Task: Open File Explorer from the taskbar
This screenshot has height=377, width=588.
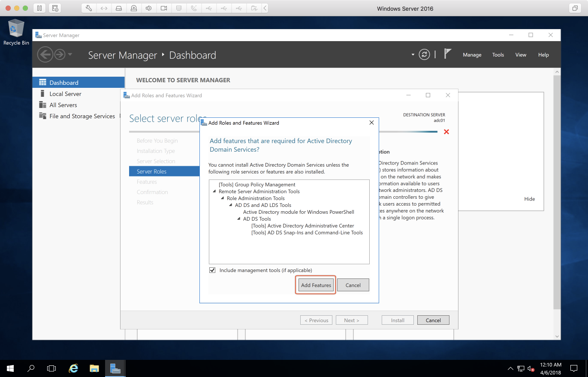Action: tap(94, 368)
